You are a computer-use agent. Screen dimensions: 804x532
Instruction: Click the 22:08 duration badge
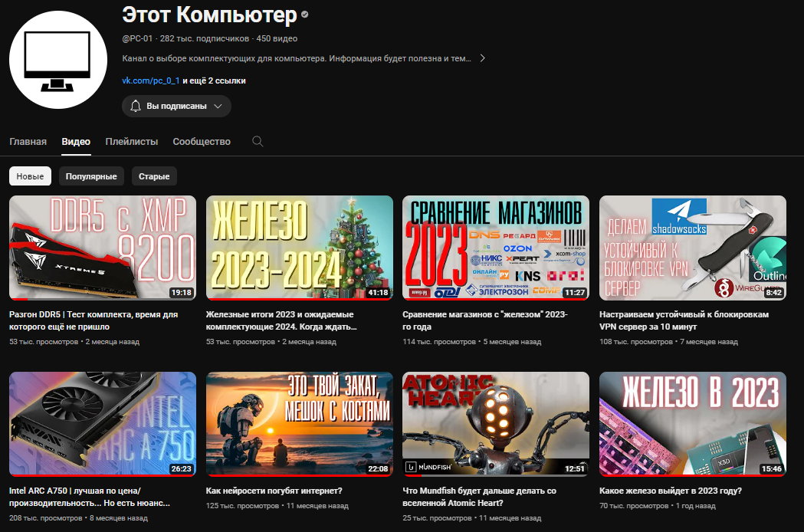click(379, 469)
